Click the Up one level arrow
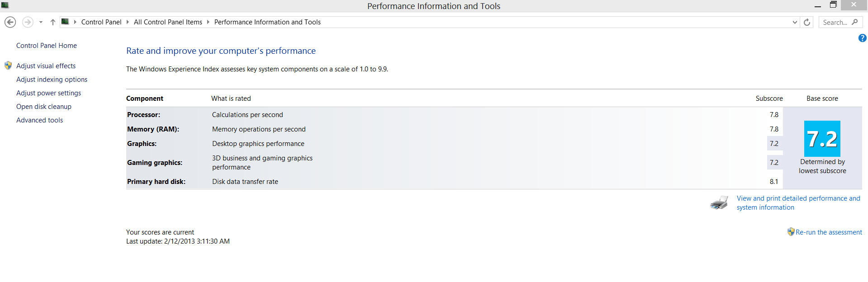 (53, 22)
